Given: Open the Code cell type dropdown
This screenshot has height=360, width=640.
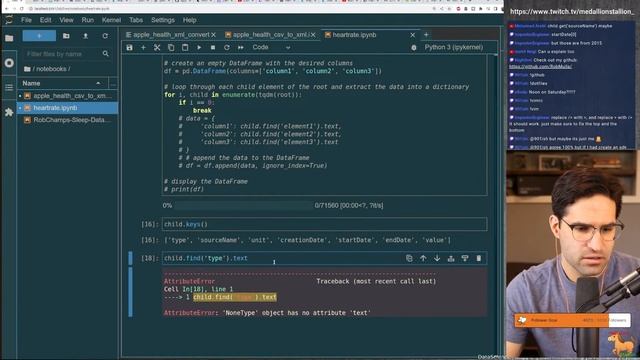Looking at the screenshot, I should click(x=271, y=47).
